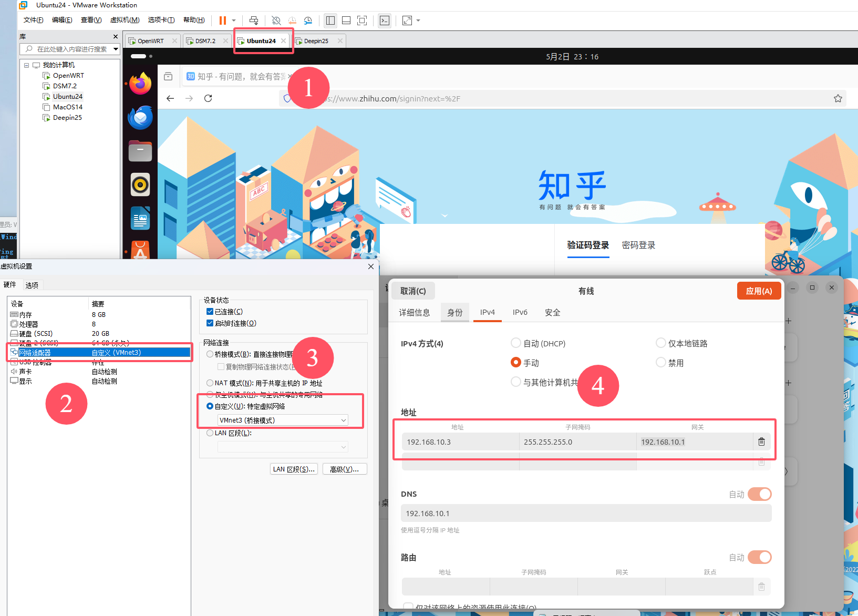Open the VMnet3 (桥接模式) dropdown
This screenshot has width=858, height=616.
click(283, 420)
